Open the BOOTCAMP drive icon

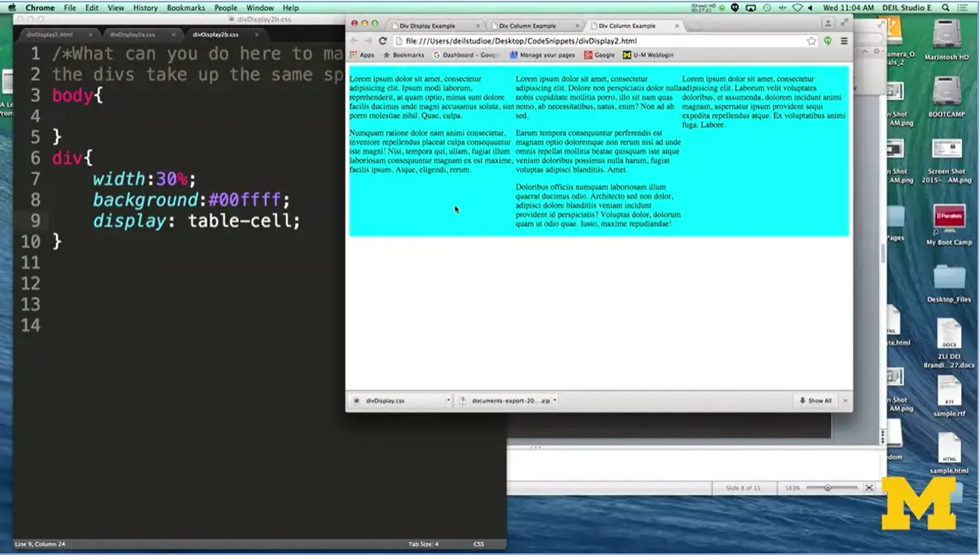point(946,93)
